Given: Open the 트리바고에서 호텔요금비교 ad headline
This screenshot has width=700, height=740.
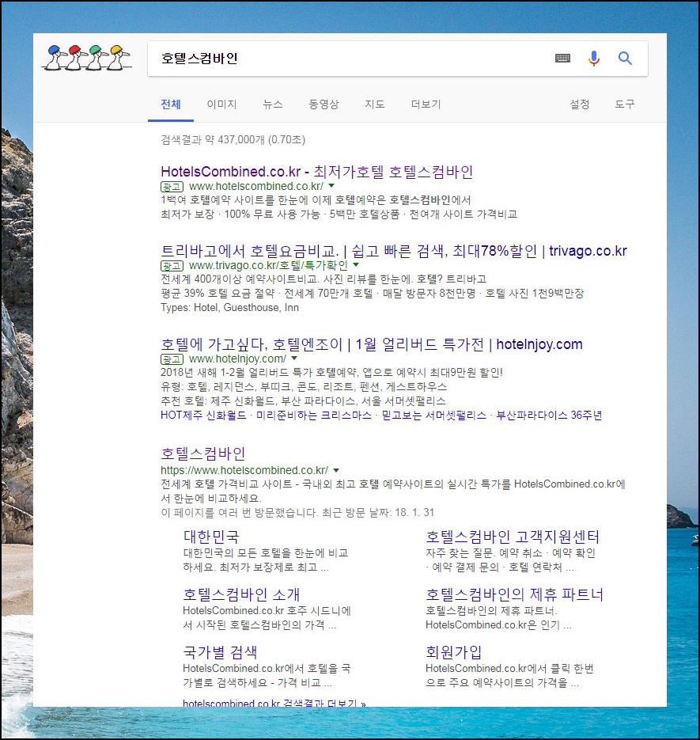Looking at the screenshot, I should [x=394, y=251].
